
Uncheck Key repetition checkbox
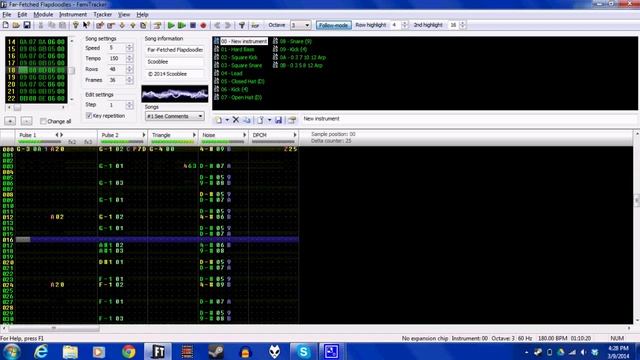coord(89,116)
